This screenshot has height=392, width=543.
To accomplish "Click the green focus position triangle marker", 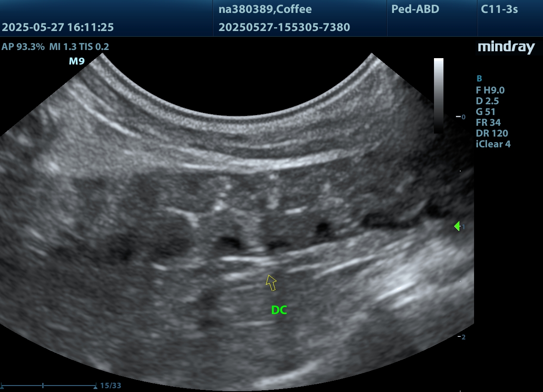I will coord(457,226).
